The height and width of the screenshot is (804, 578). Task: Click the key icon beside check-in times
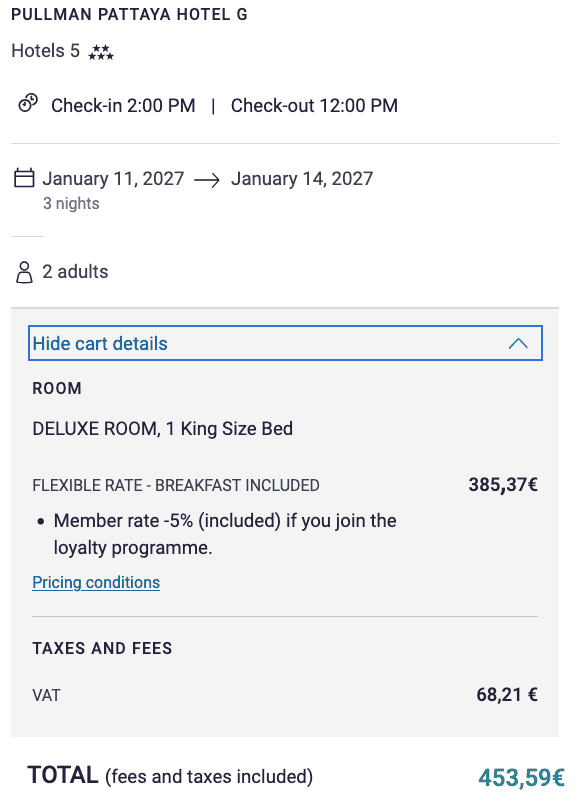27,101
